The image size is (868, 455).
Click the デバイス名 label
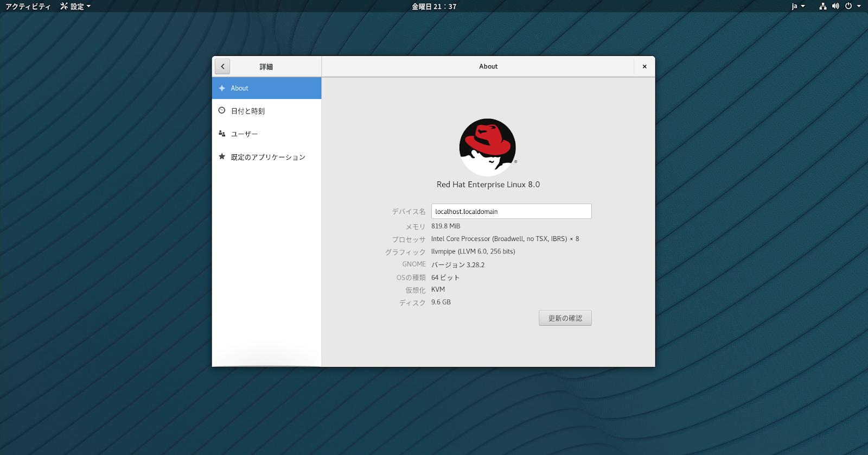point(409,212)
